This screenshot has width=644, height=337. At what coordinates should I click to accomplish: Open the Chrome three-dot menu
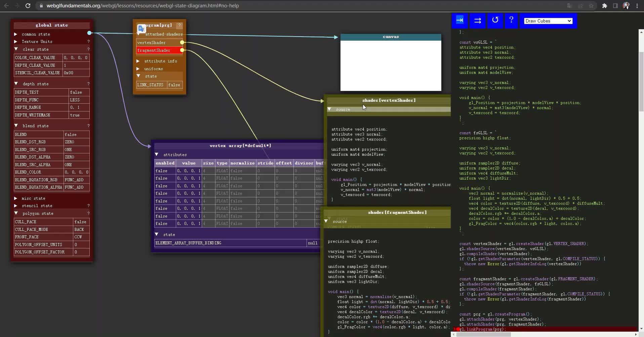[637, 6]
